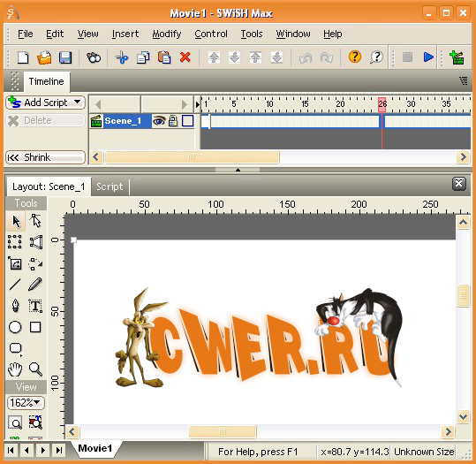Toggle the Scene_1 outline square
The image size is (476, 464).
point(187,121)
